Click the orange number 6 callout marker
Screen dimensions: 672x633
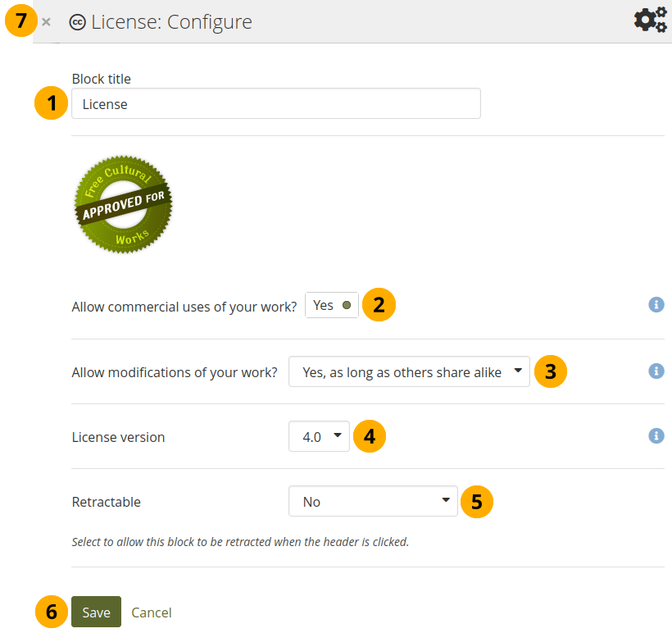click(52, 612)
